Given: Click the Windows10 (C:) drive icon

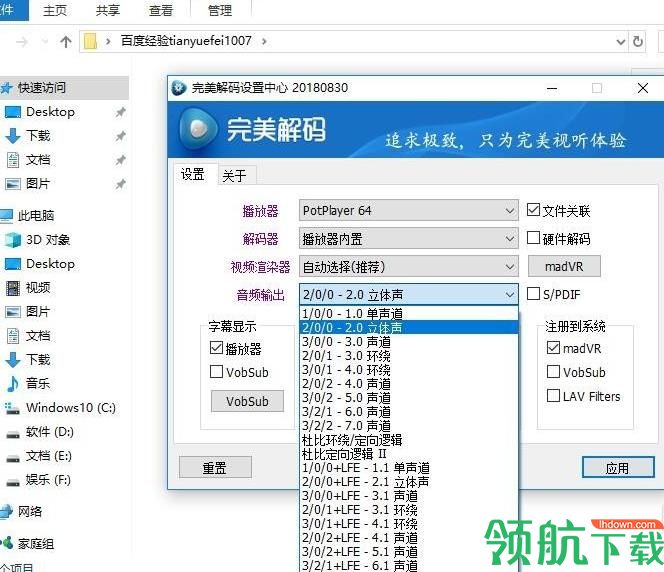Looking at the screenshot, I should pos(12,408).
